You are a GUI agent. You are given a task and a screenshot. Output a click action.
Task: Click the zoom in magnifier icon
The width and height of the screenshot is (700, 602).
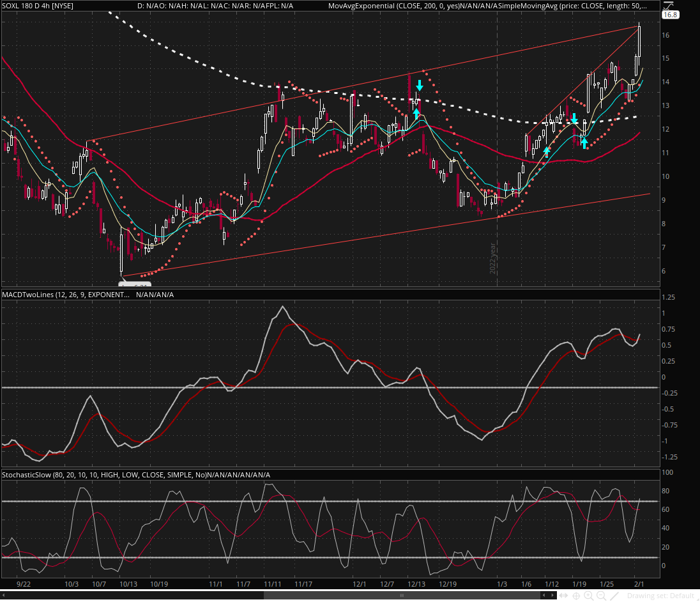[589, 596]
